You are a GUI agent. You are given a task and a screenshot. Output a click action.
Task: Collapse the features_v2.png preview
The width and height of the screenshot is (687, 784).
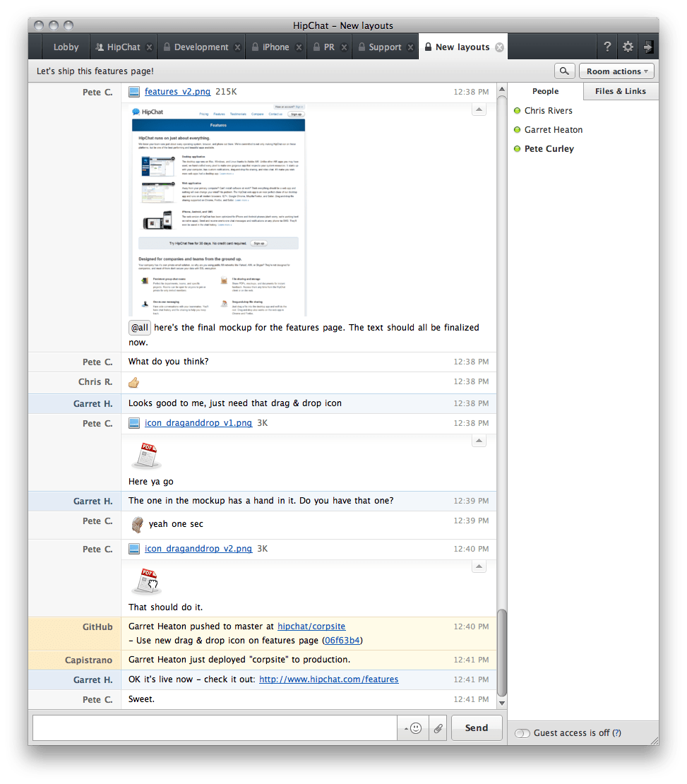pyautogui.click(x=479, y=109)
